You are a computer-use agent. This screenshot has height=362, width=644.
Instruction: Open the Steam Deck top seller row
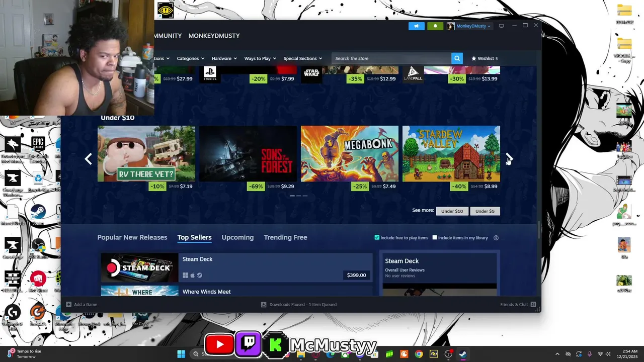pyautogui.click(x=236, y=267)
